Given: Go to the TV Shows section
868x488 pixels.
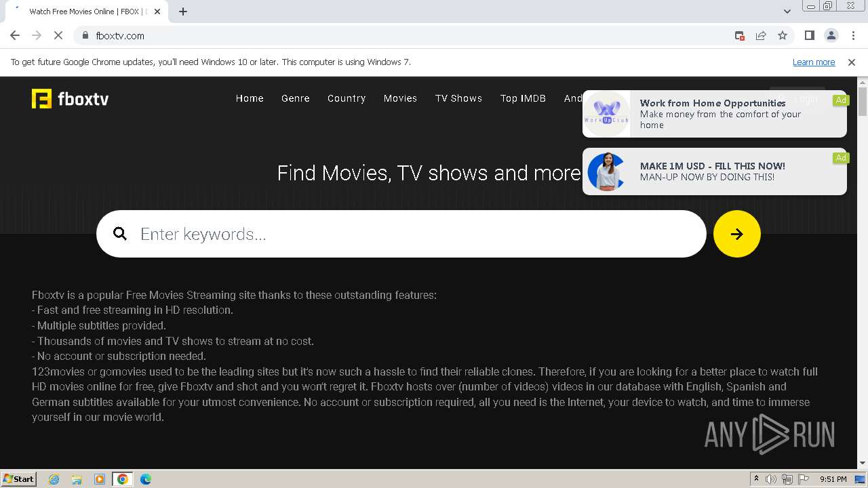Looking at the screenshot, I should pyautogui.click(x=458, y=98).
